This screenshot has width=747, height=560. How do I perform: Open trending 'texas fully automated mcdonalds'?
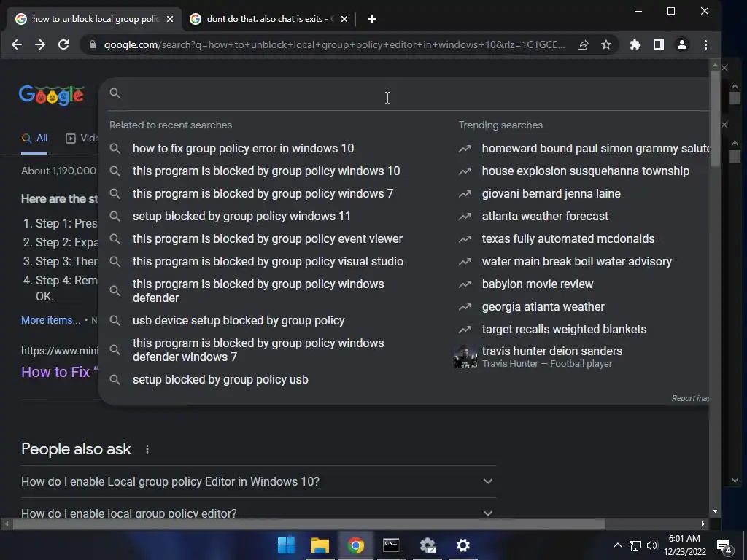click(568, 238)
